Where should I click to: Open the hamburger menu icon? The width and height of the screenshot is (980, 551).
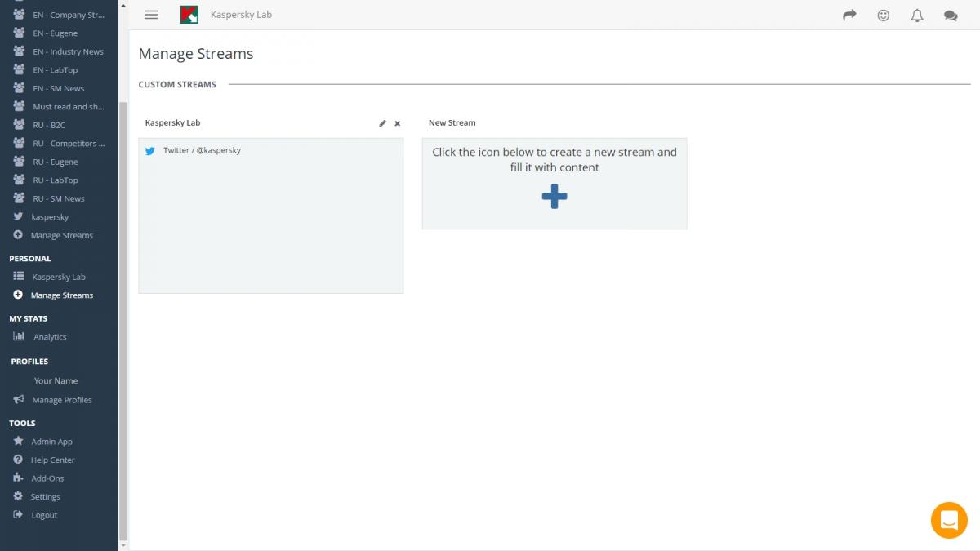coord(151,15)
